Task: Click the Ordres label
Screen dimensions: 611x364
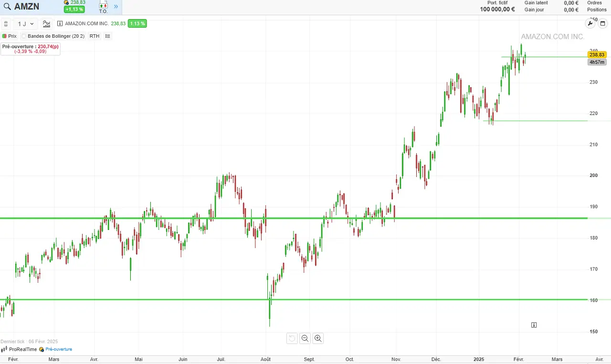Action: 595,3
